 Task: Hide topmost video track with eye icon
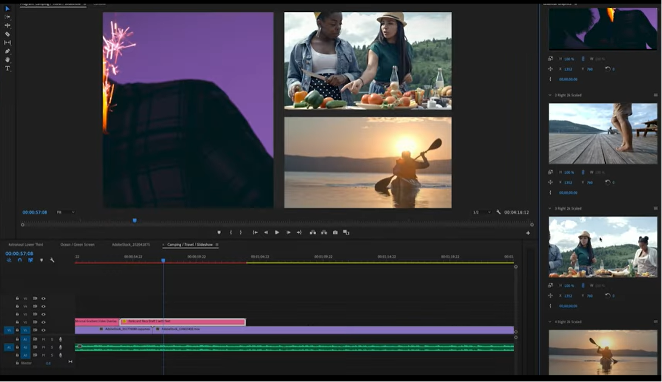click(x=43, y=298)
